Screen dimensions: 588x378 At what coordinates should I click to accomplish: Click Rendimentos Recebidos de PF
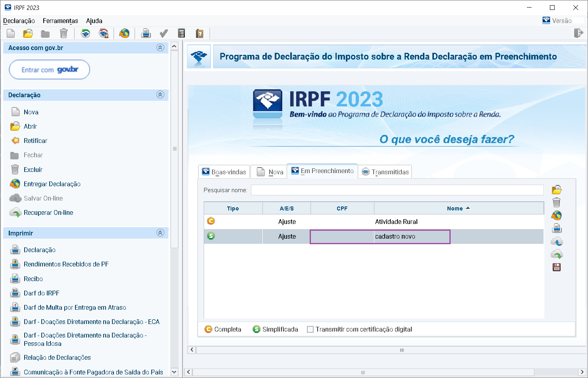click(66, 264)
